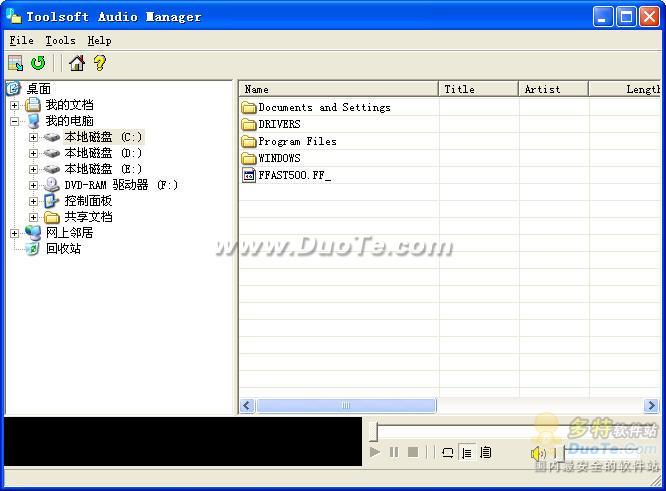Expand the 控制面板 tree node
The width and height of the screenshot is (666, 491).
(33, 201)
